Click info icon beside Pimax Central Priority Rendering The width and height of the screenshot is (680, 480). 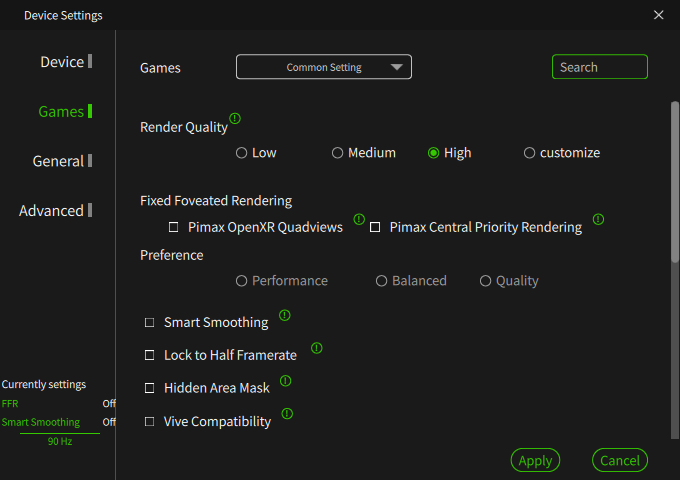(598, 219)
